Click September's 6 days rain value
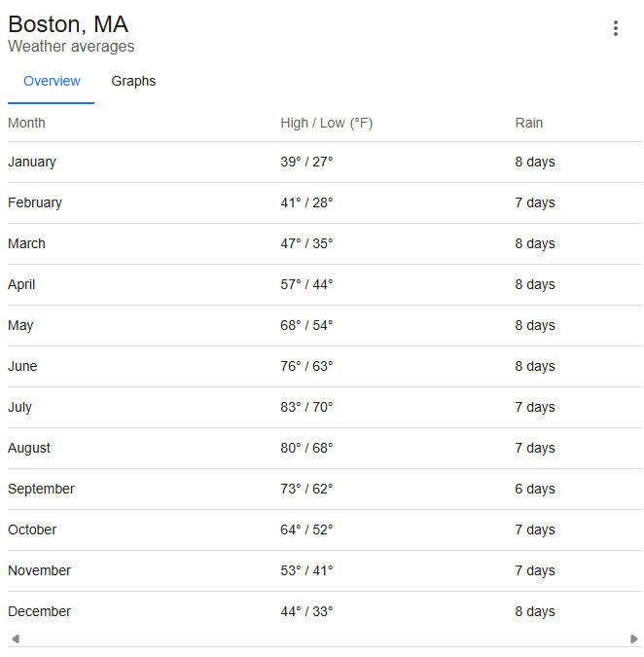 [x=534, y=489]
